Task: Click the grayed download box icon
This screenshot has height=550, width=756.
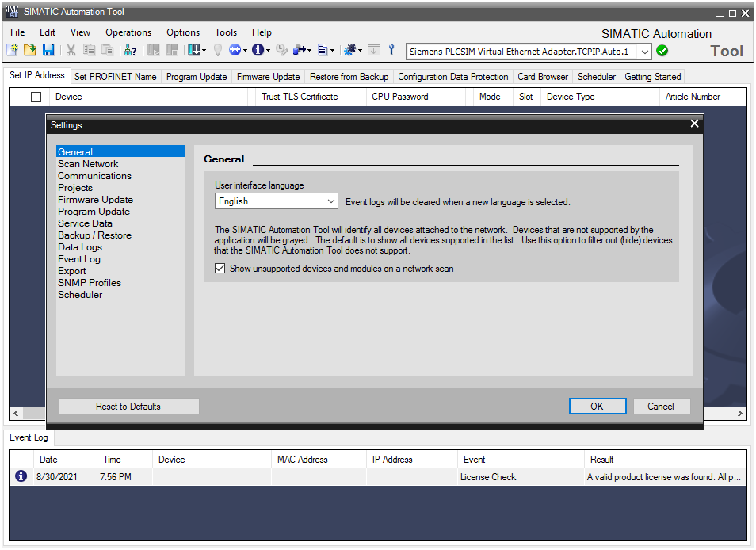Action: coord(374,50)
